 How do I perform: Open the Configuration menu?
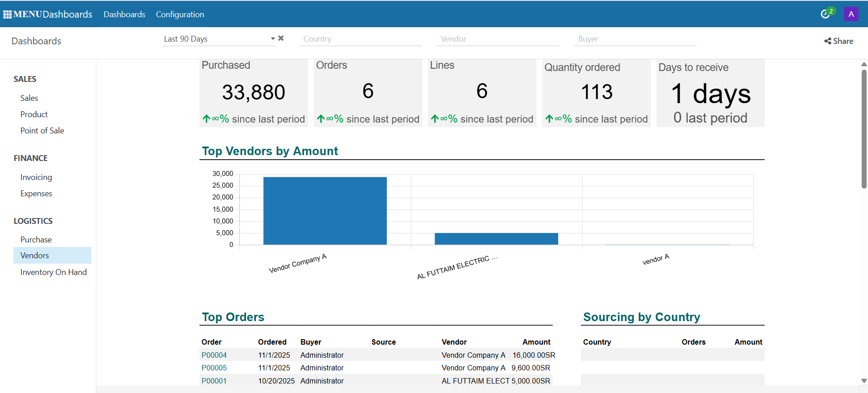(x=180, y=14)
